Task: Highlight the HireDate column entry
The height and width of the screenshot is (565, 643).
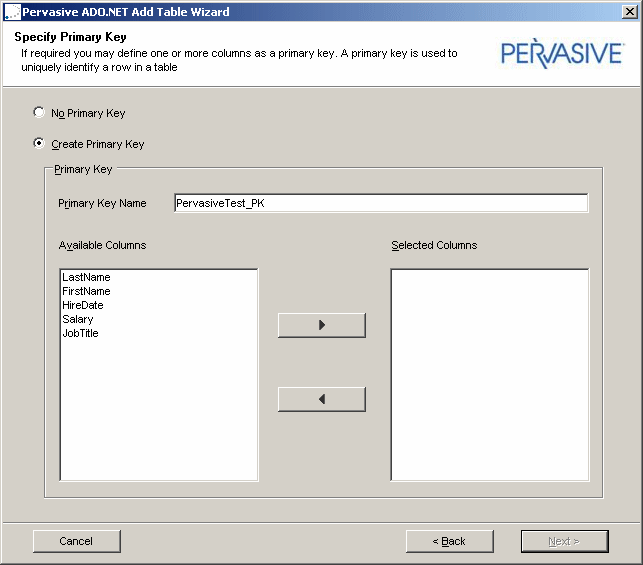Action: [x=83, y=305]
